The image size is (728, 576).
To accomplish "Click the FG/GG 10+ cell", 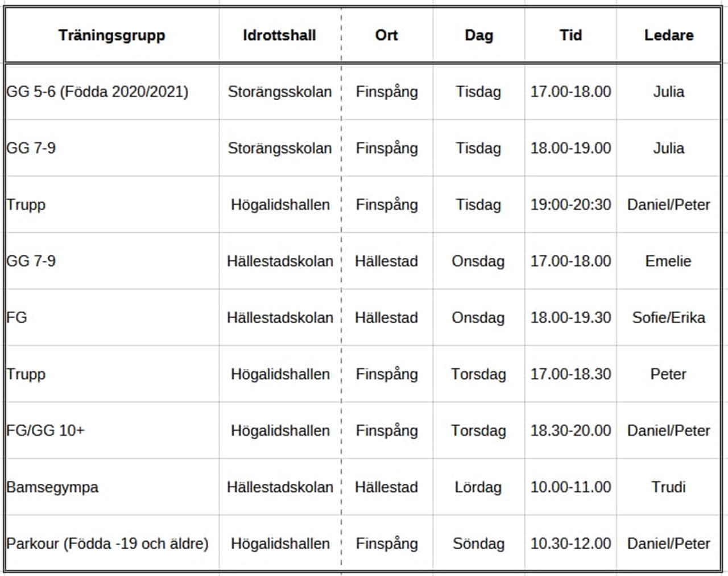I will tap(112, 430).
